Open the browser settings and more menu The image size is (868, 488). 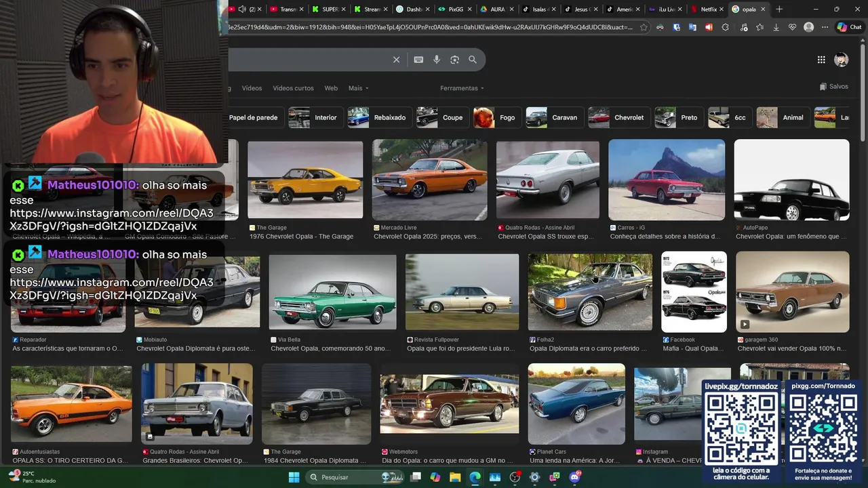pyautogui.click(x=825, y=27)
